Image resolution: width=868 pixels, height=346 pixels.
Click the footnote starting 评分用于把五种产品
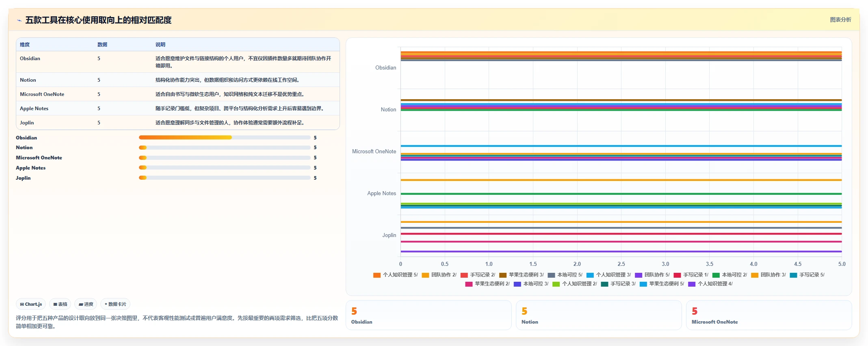(x=177, y=322)
